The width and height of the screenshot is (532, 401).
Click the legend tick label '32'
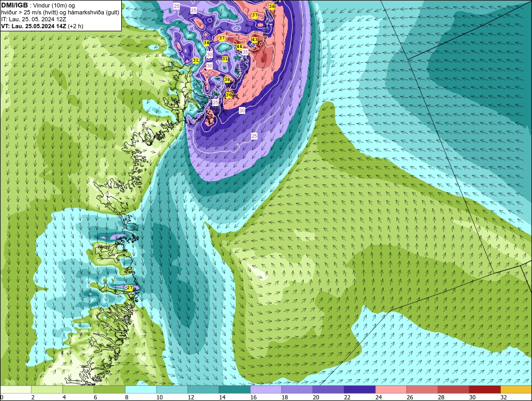503,397
